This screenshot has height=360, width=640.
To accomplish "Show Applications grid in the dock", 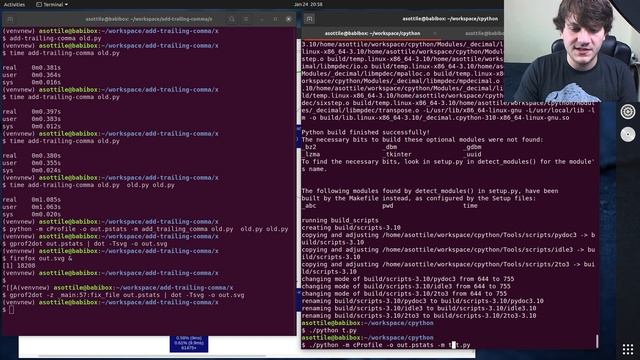I will click(628, 349).
